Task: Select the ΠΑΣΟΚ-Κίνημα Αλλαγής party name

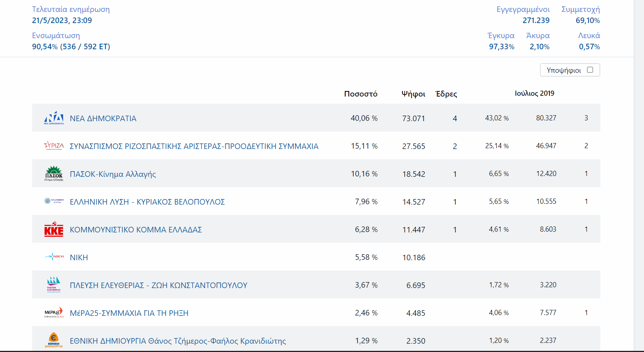Action: tap(113, 174)
